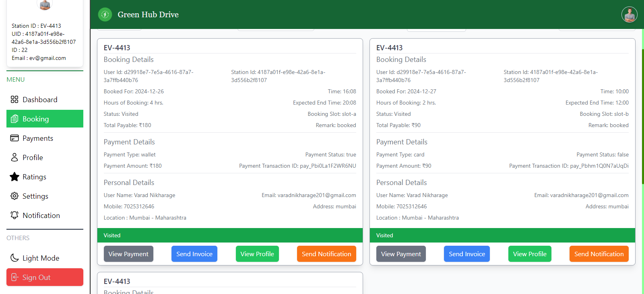Click Total Payable: ₹180 text

(x=128, y=125)
